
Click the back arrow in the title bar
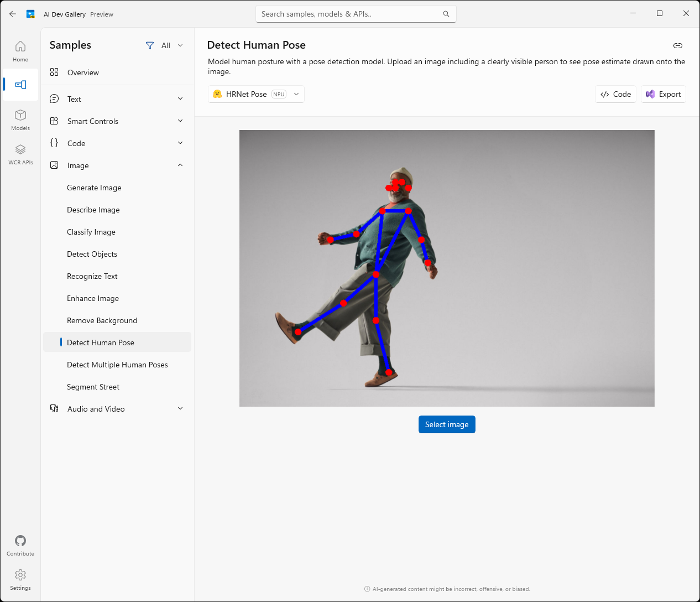(12, 14)
